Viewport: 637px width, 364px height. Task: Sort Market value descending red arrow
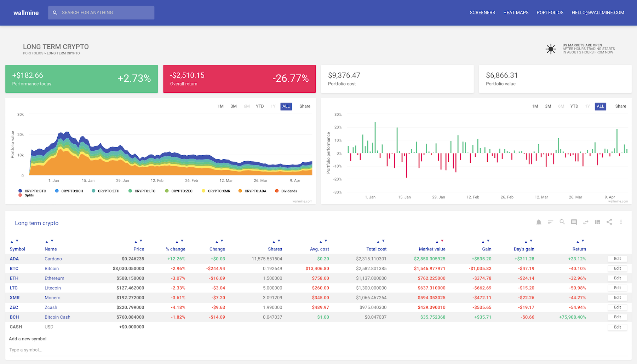pos(442,241)
